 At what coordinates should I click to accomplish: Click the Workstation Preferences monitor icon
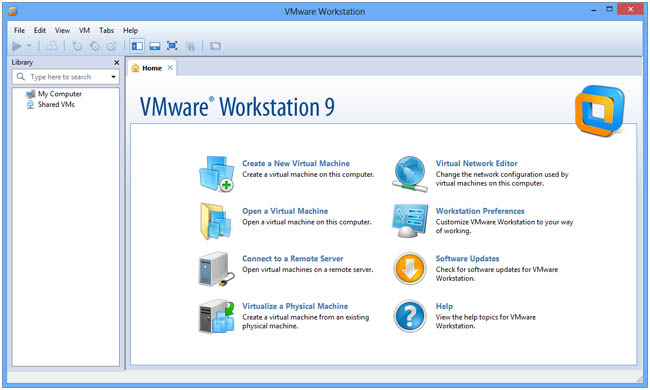pyautogui.click(x=410, y=221)
